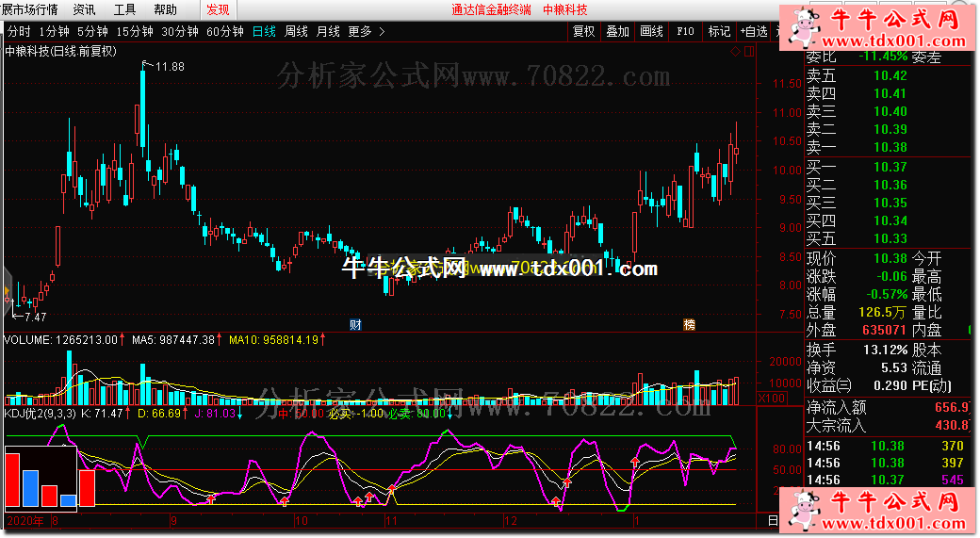Click the red panel layout icon
This screenshot has width=980, height=538.
point(749,51)
